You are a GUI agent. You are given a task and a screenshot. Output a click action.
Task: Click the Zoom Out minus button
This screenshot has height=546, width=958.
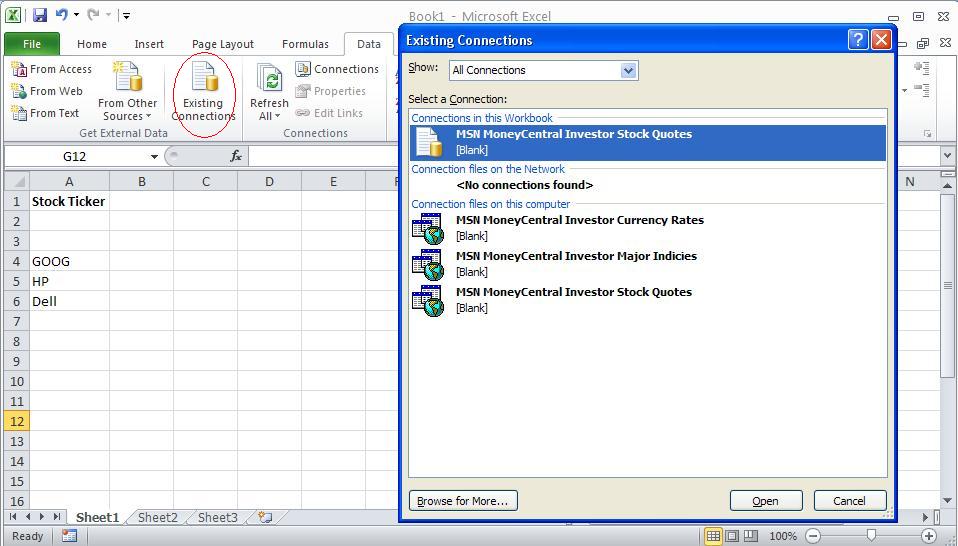point(813,536)
